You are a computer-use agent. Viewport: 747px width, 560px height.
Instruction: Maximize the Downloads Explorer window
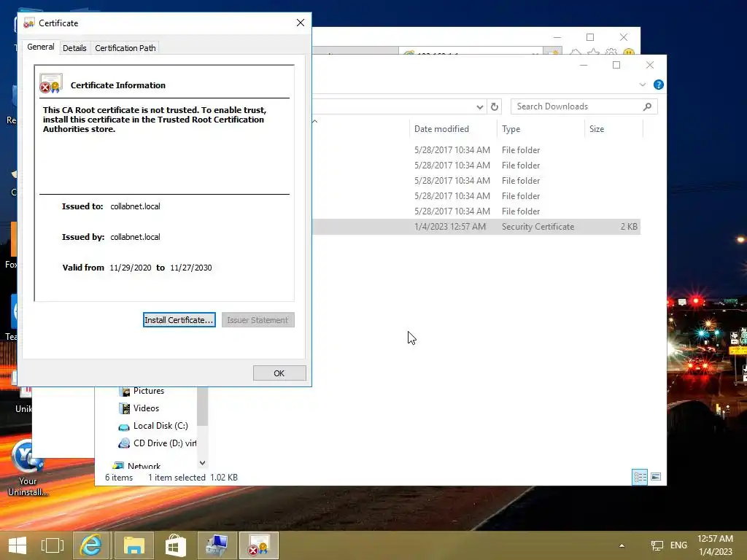pos(616,65)
